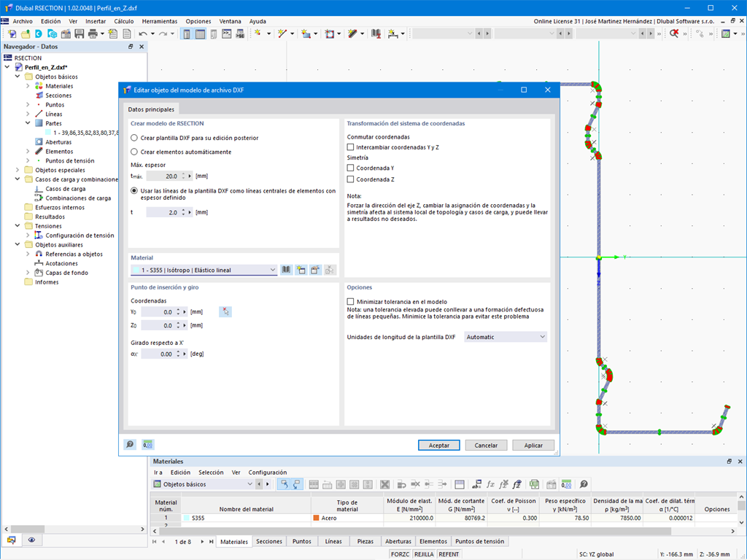Viewport: 747px width, 560px height.
Task: Open the 'Datos principales' dialog tab
Action: click(151, 109)
